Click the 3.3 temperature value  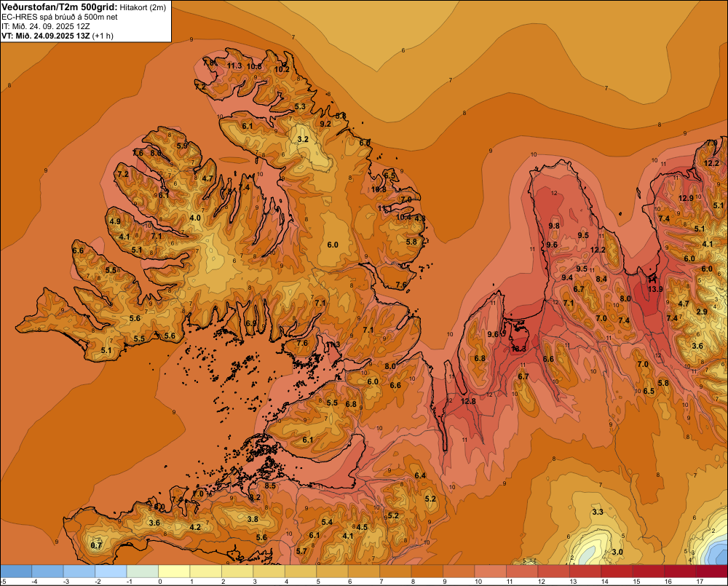click(x=598, y=512)
